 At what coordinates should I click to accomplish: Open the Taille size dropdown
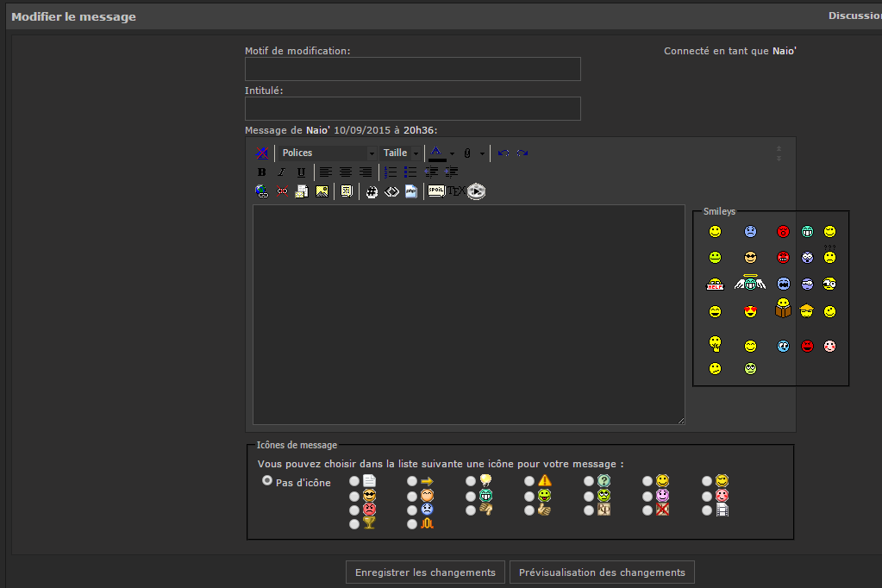click(401, 153)
